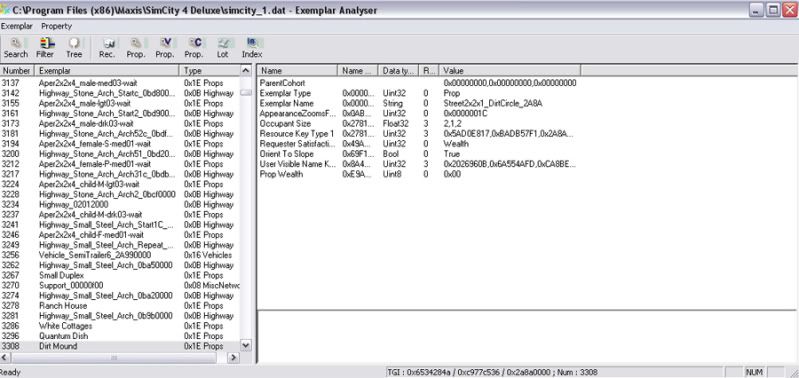Select the Exemplar Type property row
This screenshot has width=799, height=378.
tap(418, 93)
